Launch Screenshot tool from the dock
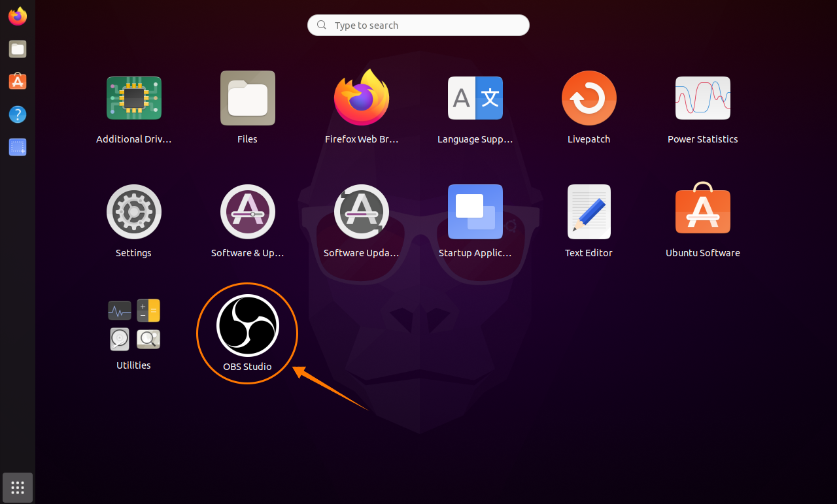 coord(18,147)
